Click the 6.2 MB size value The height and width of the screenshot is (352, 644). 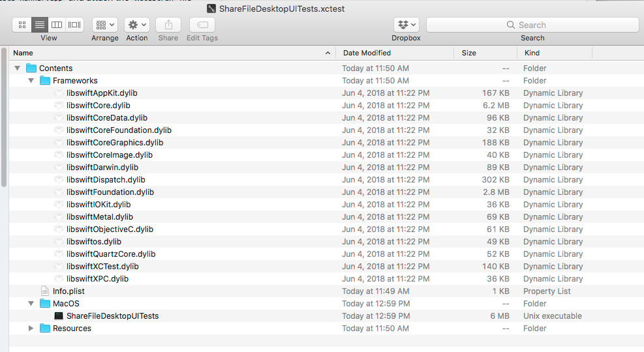point(496,106)
